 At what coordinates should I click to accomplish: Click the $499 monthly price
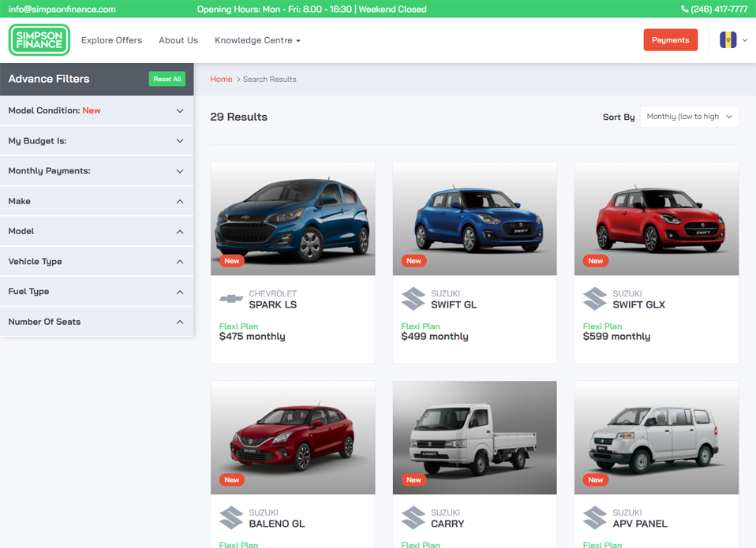pyautogui.click(x=434, y=337)
